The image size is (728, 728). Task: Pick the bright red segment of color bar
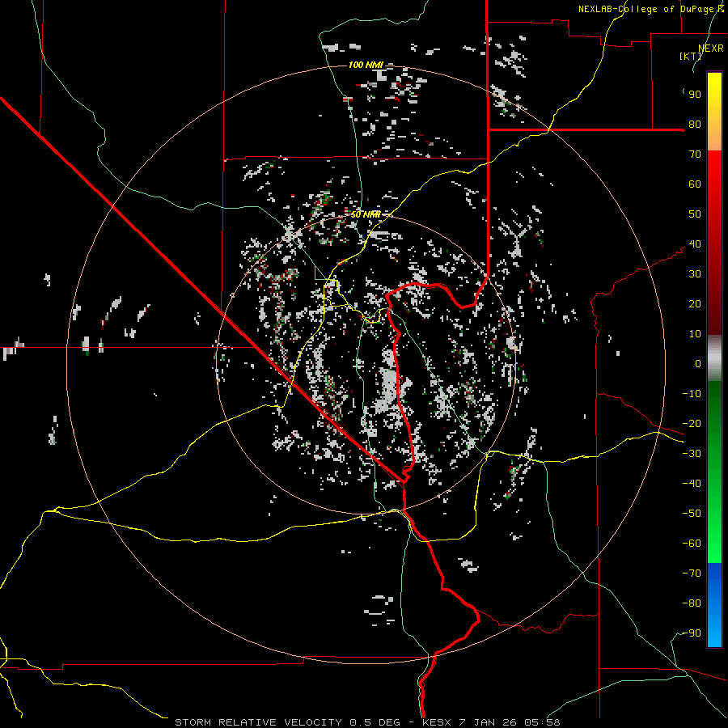pos(714,243)
